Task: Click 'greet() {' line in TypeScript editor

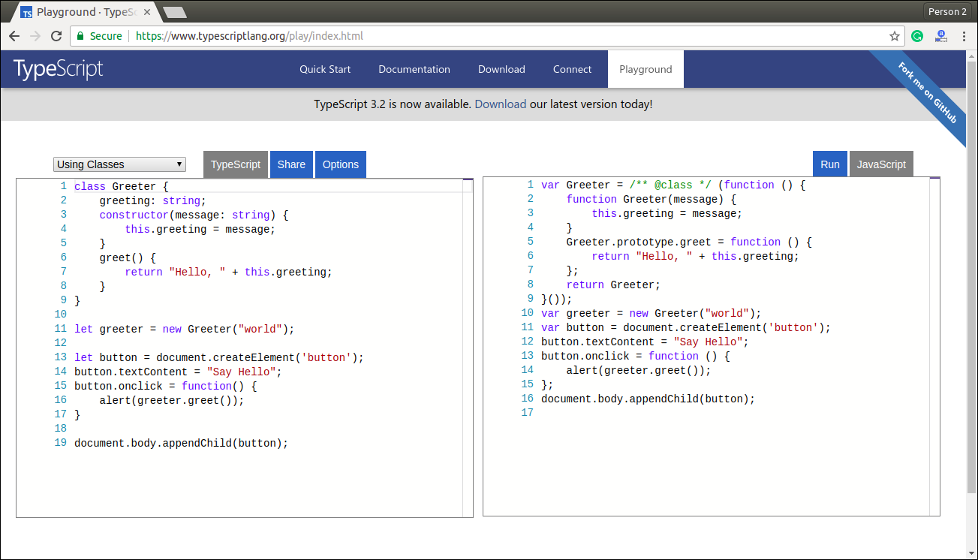Action: 128,257
